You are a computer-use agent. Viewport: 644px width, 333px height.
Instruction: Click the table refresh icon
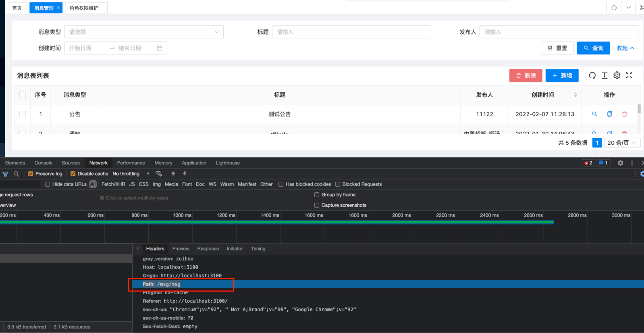(592, 75)
